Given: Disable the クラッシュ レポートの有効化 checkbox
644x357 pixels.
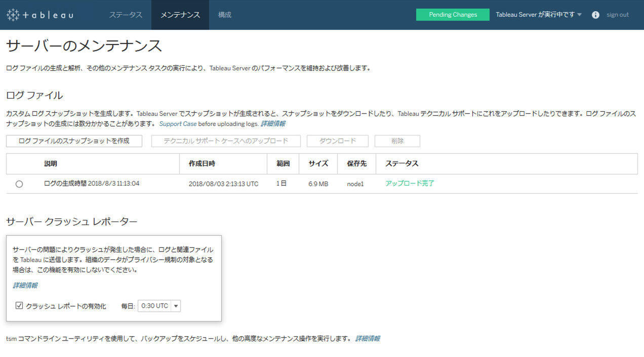Looking at the screenshot, I should 19,305.
